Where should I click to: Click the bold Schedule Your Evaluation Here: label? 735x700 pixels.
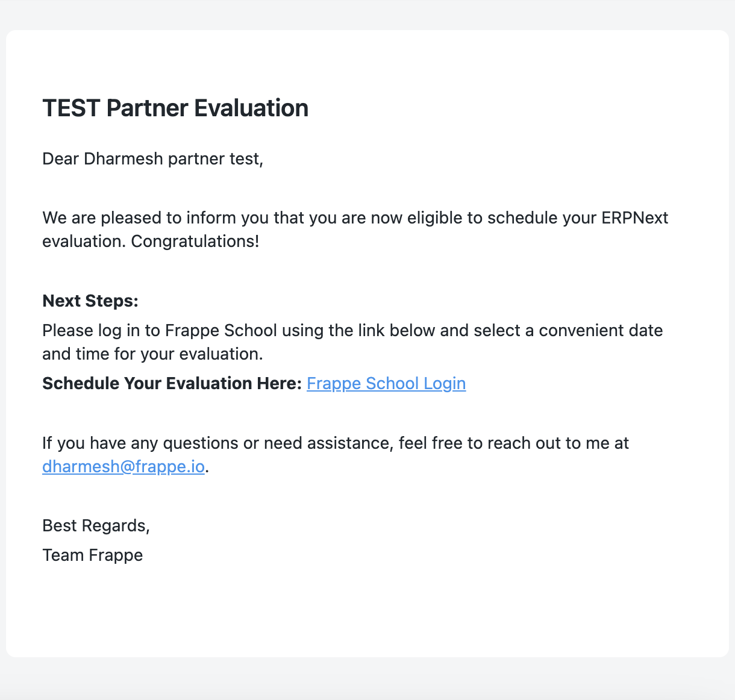(x=172, y=384)
